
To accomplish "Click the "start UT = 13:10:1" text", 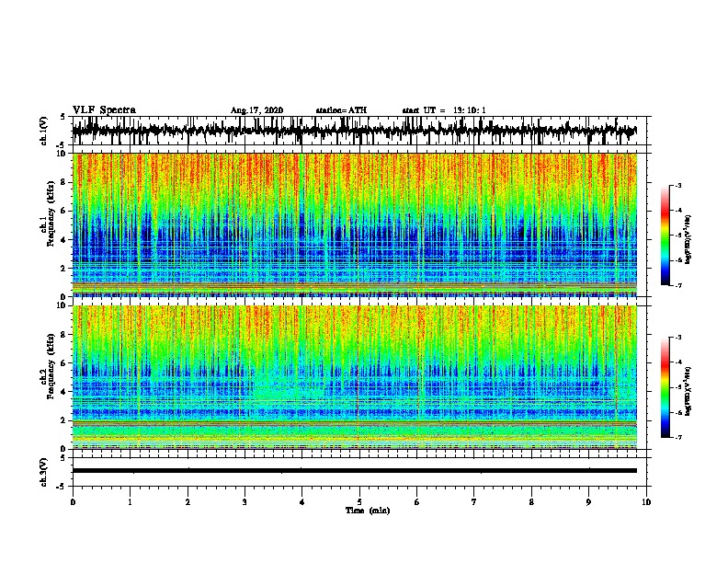I will click(x=444, y=110).
